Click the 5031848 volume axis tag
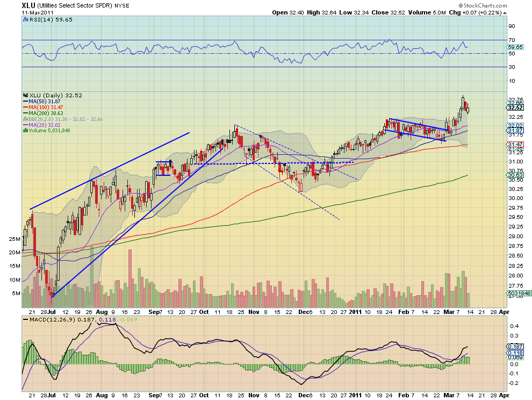 pyautogui.click(x=519, y=293)
